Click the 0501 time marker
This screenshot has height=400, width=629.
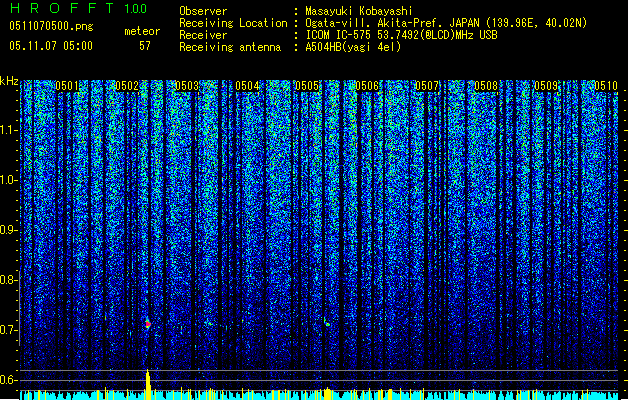tap(67, 86)
